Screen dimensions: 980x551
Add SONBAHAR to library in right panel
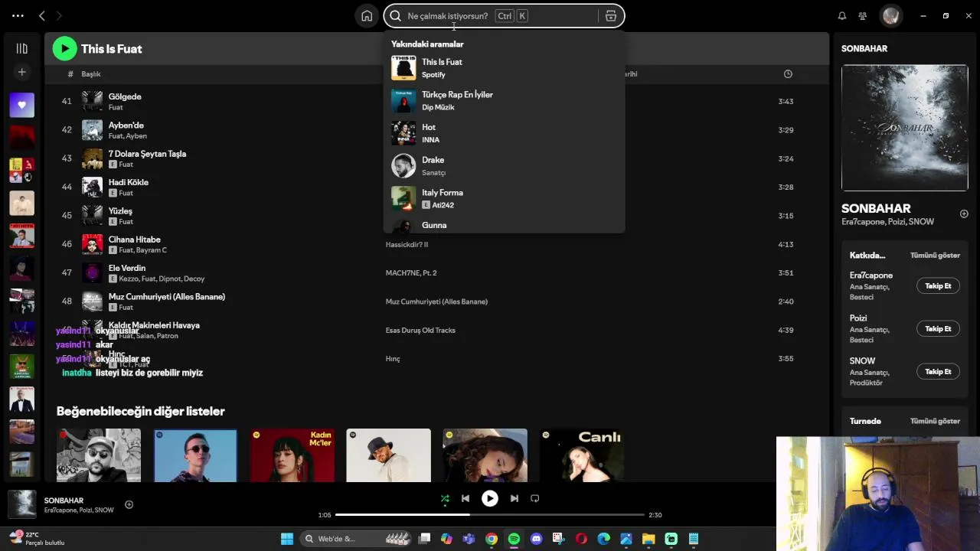click(x=964, y=214)
